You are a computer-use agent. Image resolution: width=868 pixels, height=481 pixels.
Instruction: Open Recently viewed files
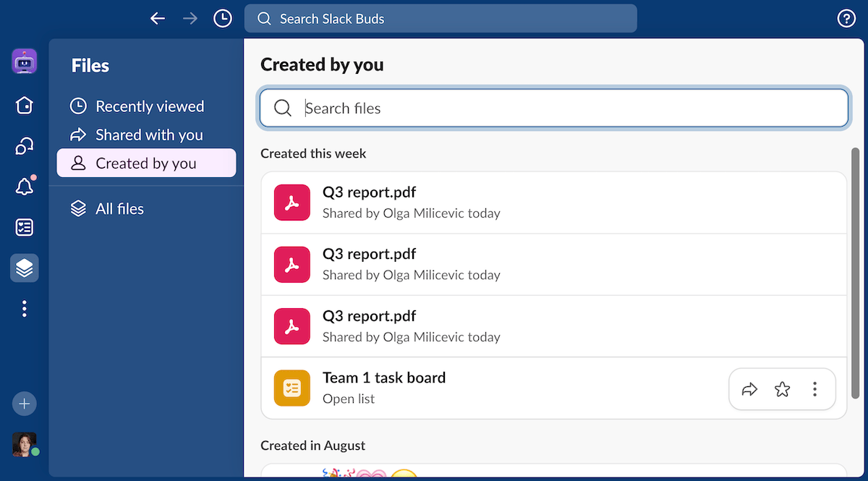click(x=146, y=106)
